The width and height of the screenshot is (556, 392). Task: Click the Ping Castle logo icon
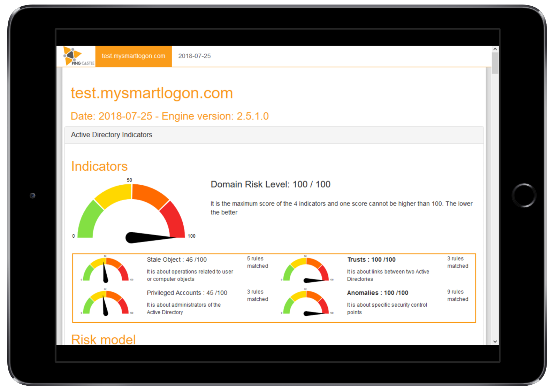(79, 56)
